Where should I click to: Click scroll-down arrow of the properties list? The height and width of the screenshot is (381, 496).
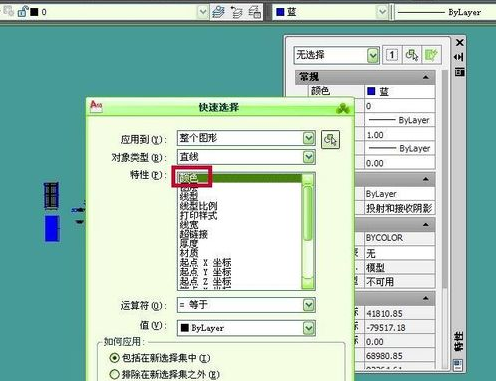(308, 283)
